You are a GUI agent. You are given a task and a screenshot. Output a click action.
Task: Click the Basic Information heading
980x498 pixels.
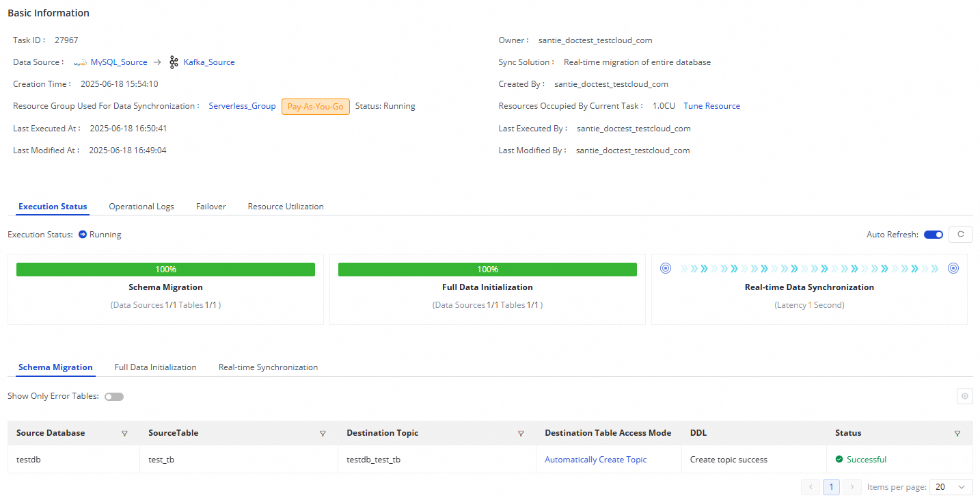pyautogui.click(x=49, y=13)
